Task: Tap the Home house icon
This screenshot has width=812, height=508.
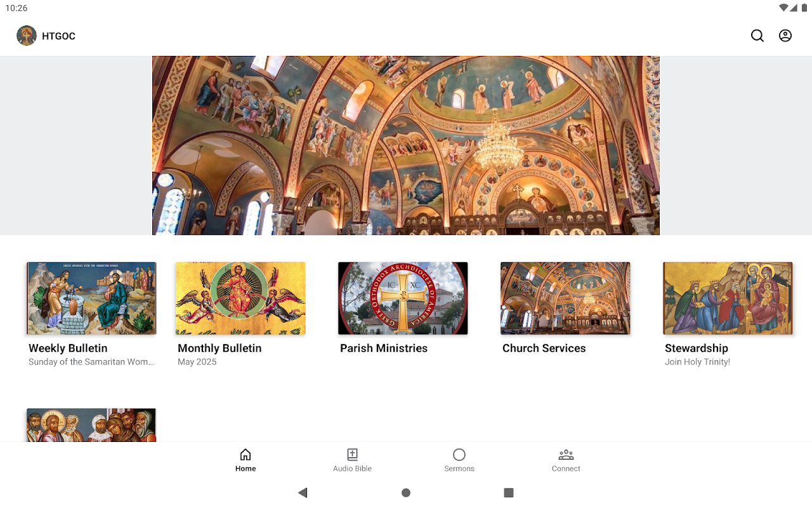Action: (x=246, y=455)
